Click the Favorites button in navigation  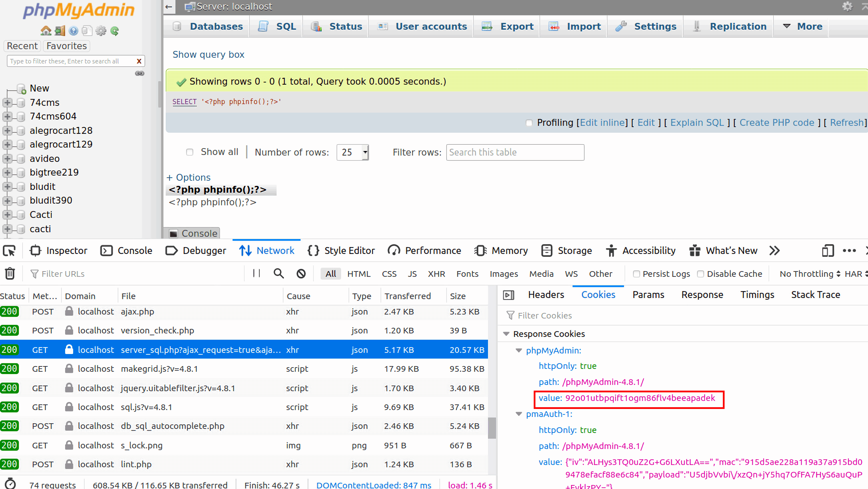coord(66,46)
